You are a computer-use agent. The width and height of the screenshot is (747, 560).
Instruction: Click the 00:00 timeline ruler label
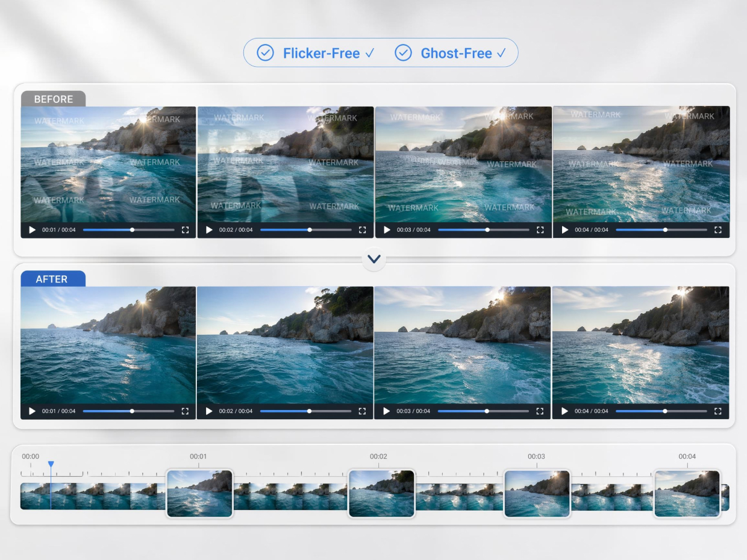click(x=31, y=456)
